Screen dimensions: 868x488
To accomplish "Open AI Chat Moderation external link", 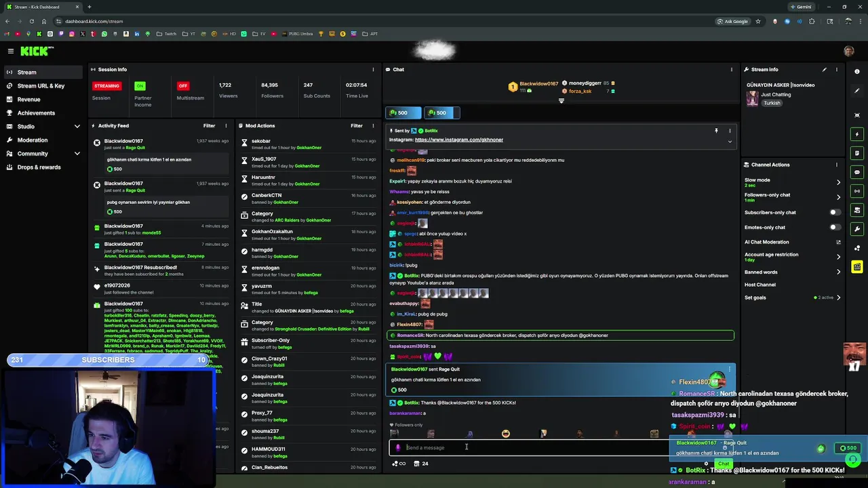I will [x=838, y=242].
